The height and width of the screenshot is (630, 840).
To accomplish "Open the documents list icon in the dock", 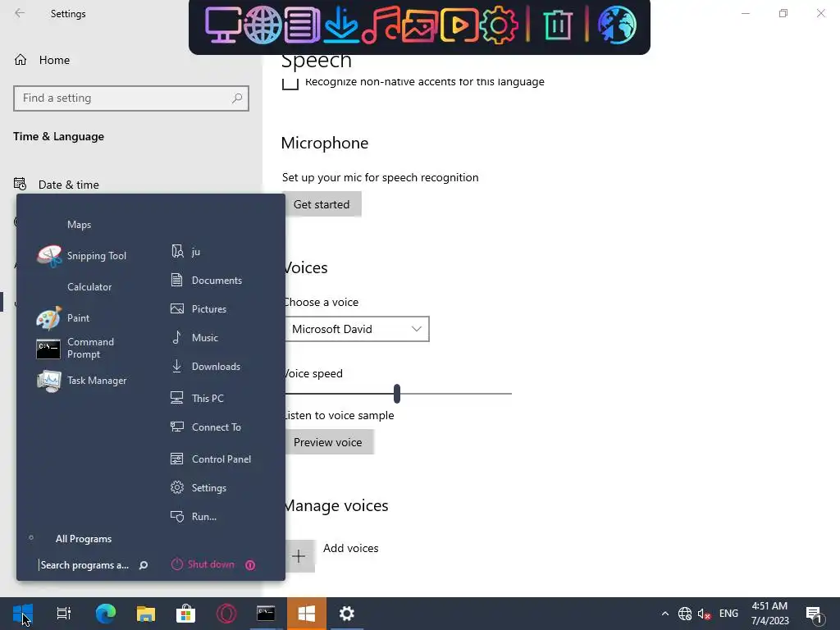I will pos(302,25).
